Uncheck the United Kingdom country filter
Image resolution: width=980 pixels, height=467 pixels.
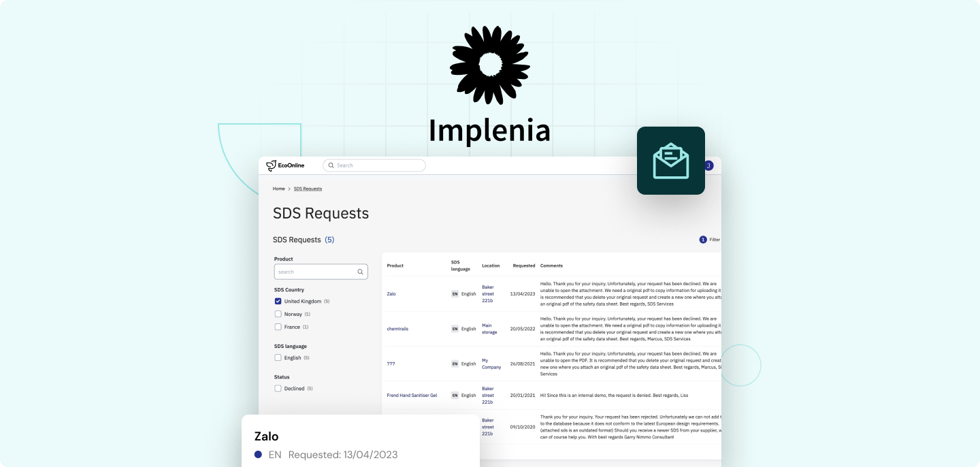pos(278,301)
